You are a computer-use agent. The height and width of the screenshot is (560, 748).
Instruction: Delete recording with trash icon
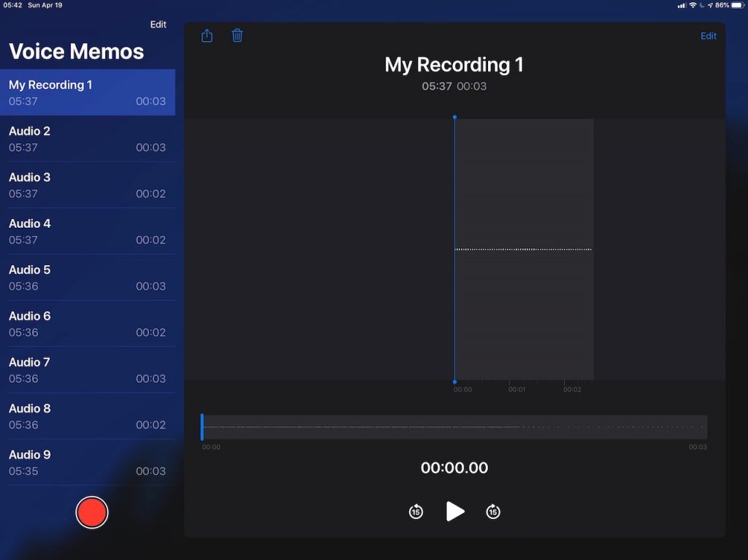click(237, 36)
